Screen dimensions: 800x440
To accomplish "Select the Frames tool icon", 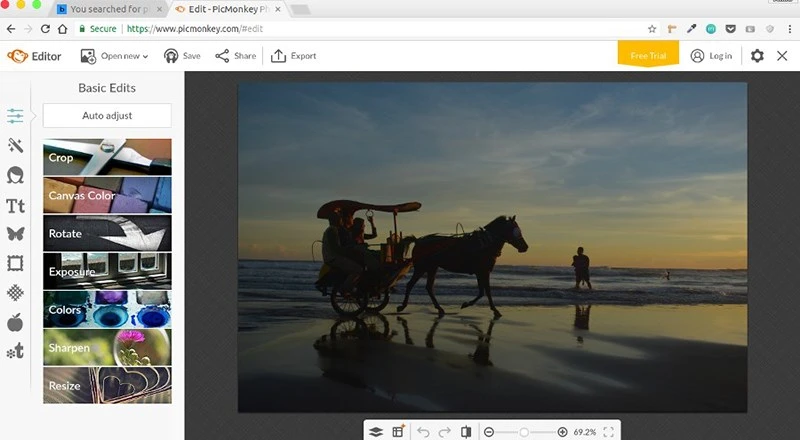I will click(15, 264).
